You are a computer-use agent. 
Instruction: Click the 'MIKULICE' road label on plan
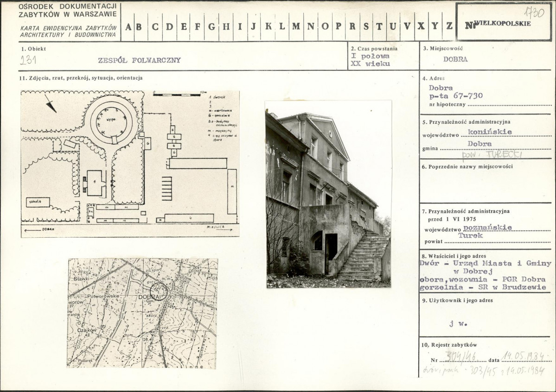215,227
